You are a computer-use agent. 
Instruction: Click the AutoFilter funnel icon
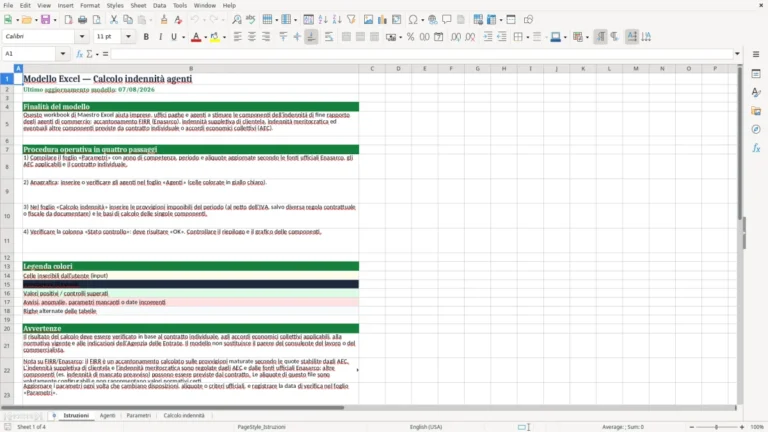pyautogui.click(x=351, y=20)
